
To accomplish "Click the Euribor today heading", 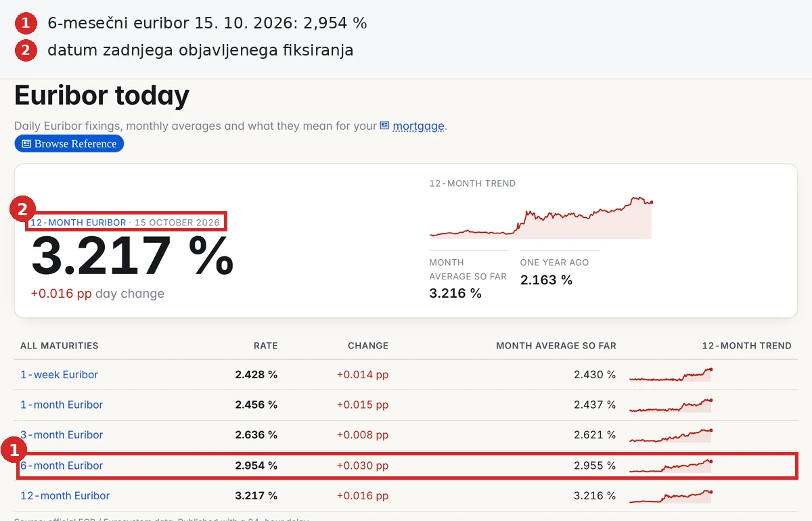I will tap(101, 95).
